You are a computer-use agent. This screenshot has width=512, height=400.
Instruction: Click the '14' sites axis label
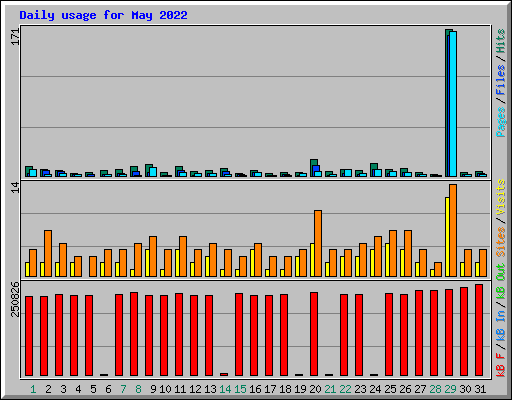[x=15, y=188]
